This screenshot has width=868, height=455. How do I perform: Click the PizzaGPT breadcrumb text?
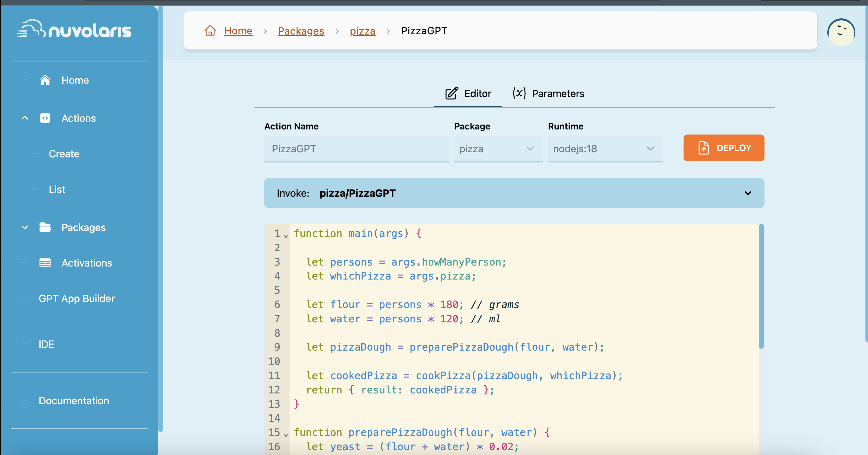click(x=424, y=31)
